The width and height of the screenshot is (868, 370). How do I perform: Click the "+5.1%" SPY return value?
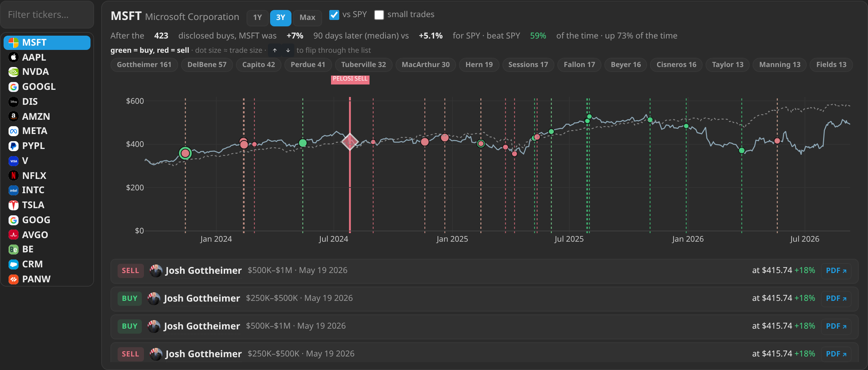430,36
